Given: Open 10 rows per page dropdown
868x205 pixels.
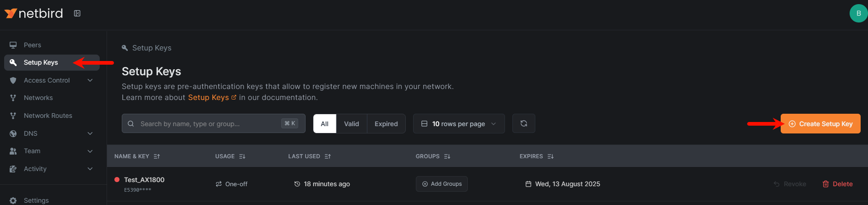Looking at the screenshot, I should (459, 124).
